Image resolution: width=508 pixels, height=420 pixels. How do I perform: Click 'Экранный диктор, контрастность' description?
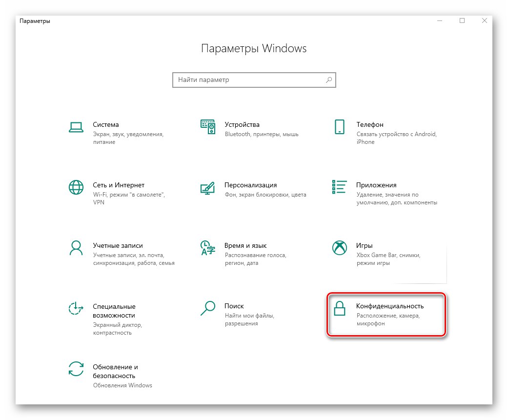[x=117, y=329]
